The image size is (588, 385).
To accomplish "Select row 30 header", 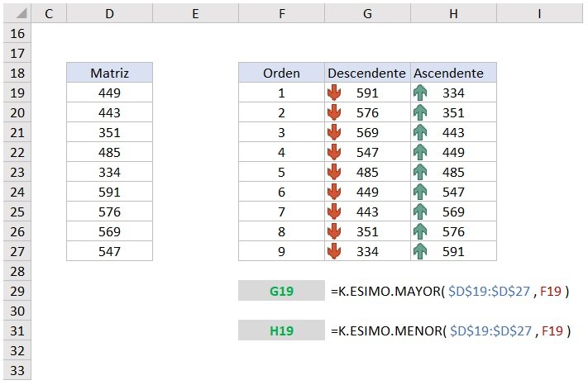I will (17, 311).
